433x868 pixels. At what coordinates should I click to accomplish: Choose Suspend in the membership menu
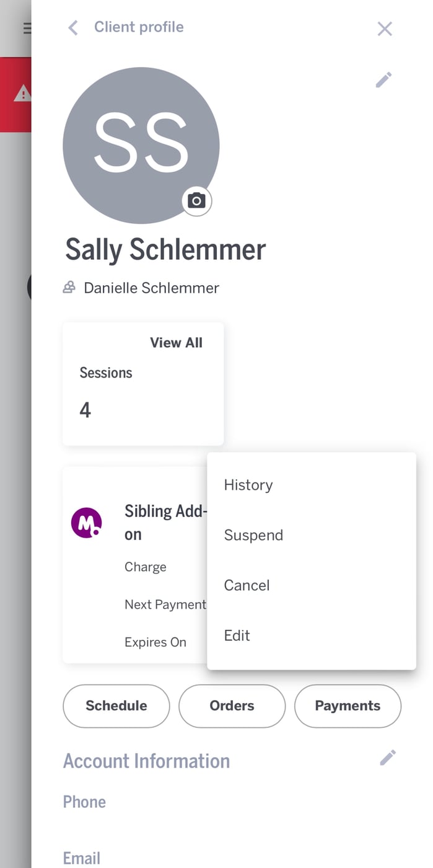[x=253, y=536]
